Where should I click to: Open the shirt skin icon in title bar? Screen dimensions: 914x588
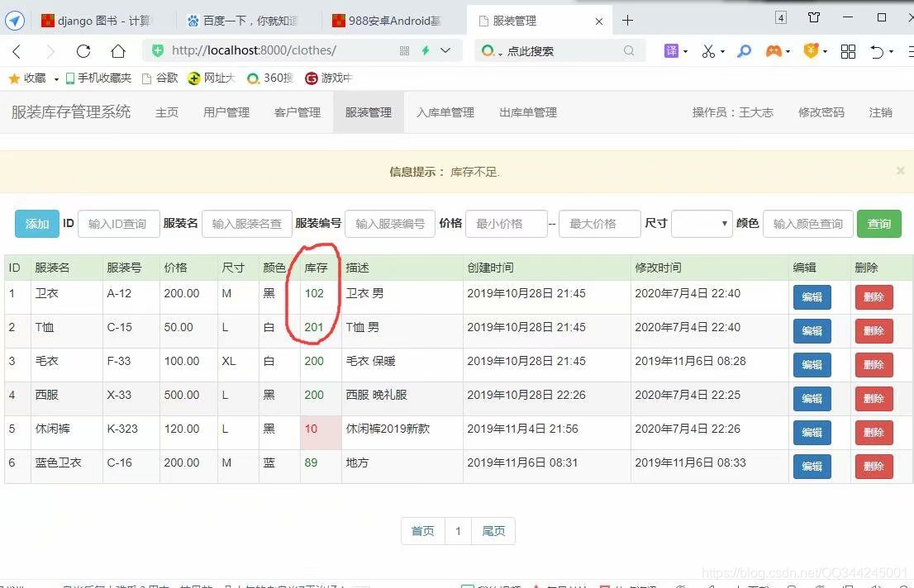pos(814,17)
